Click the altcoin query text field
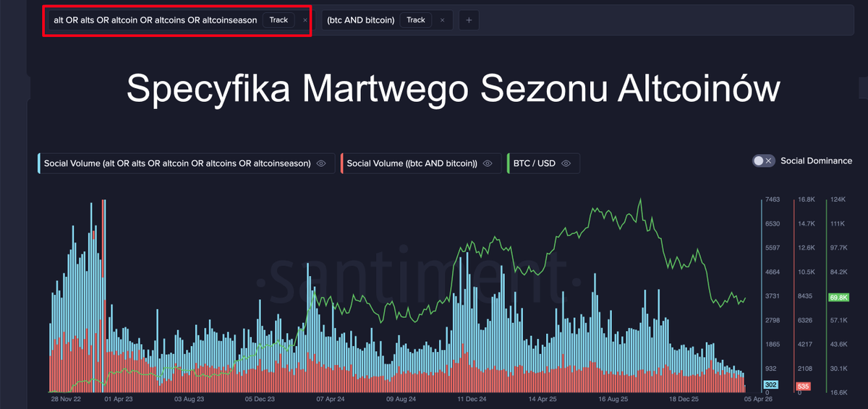The image size is (868, 409). [155, 20]
